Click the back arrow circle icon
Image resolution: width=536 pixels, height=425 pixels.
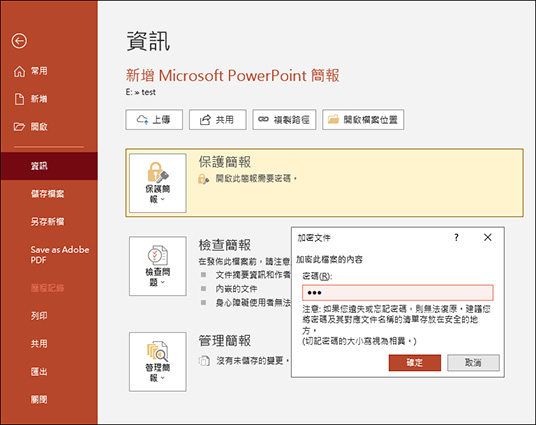[x=19, y=41]
